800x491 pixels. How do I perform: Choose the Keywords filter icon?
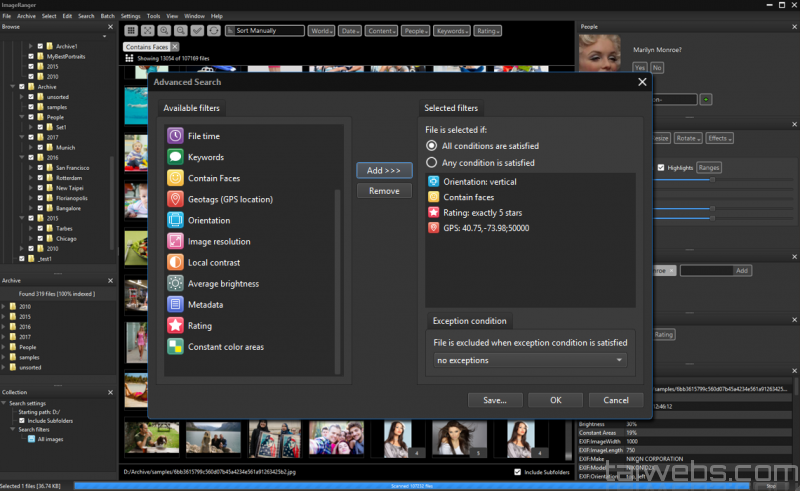point(175,157)
